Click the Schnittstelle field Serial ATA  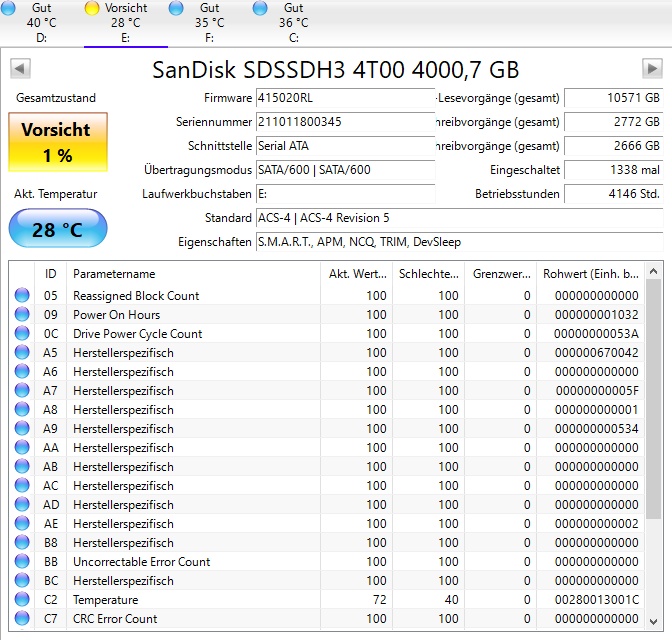(345, 146)
